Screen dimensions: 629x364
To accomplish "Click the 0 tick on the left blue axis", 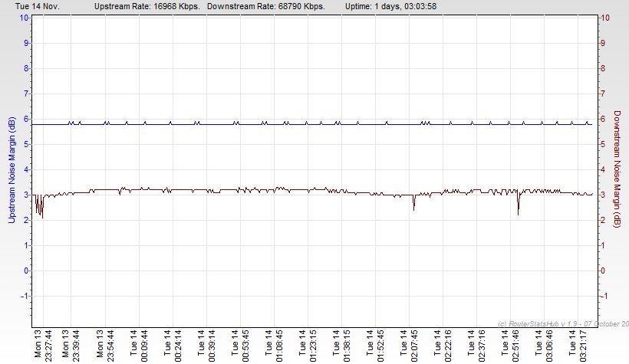I will (x=25, y=271).
